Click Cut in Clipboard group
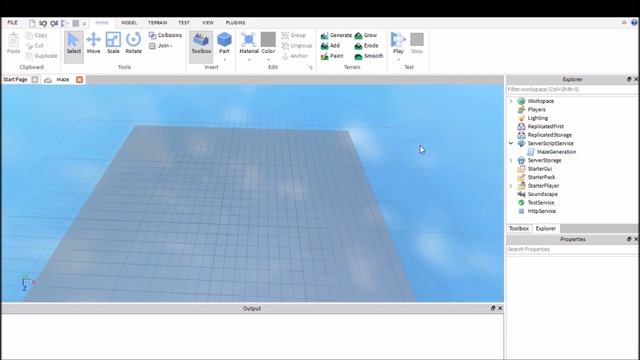 (34, 46)
